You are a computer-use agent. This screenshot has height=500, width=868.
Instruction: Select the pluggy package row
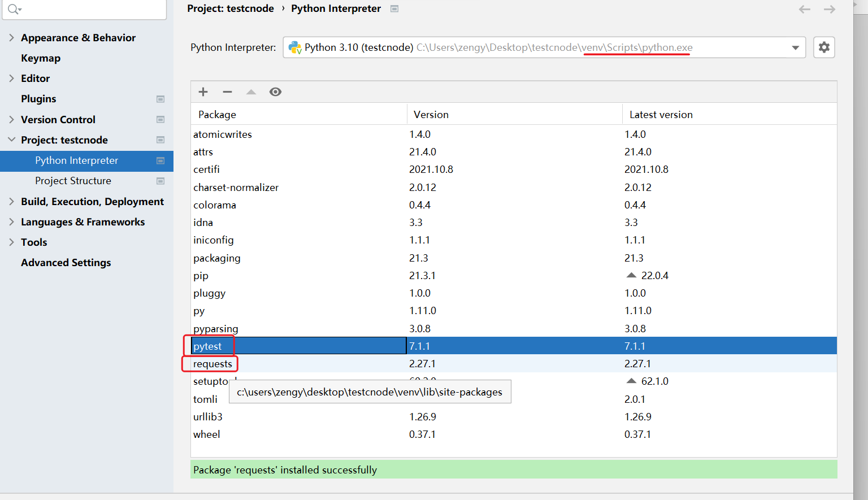[514, 293]
